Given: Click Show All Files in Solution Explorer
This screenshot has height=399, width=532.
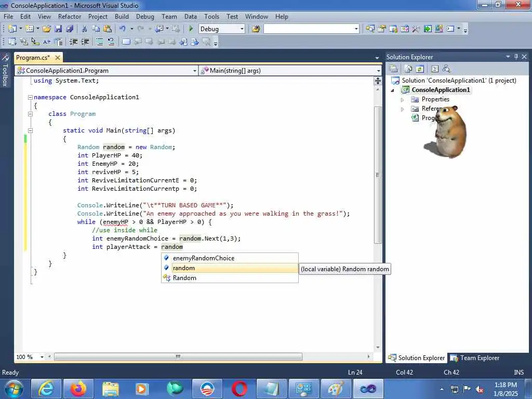Looking at the screenshot, I should (x=408, y=69).
